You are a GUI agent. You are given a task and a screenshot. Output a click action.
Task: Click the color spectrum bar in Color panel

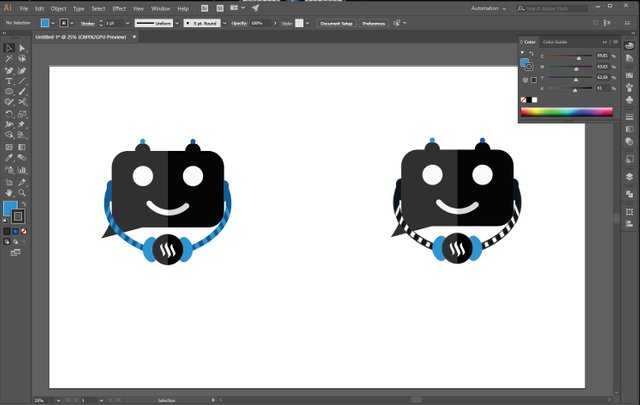(567, 112)
